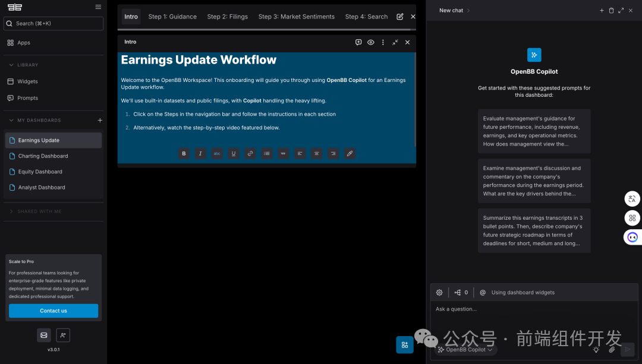Screen dimensions: 642x364
Task: Click the lightbulb icon in chat input
Action: (x=596, y=350)
